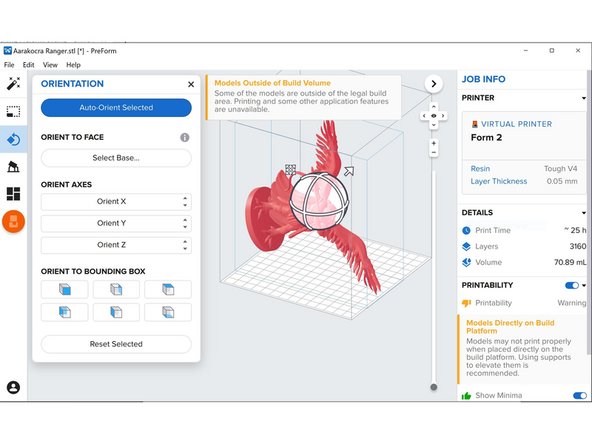Choose the second bounding box orientation icon
The height and width of the screenshot is (444, 592).
[x=116, y=290]
